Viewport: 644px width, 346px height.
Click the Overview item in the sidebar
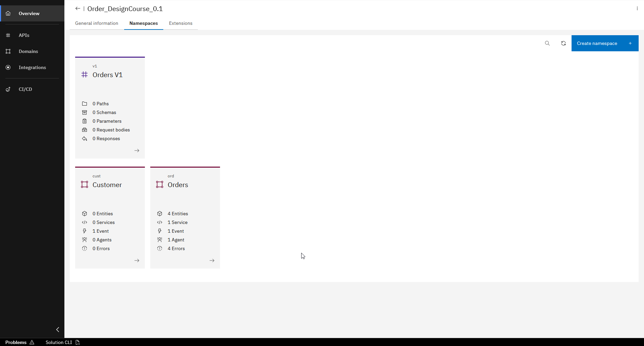(29, 13)
